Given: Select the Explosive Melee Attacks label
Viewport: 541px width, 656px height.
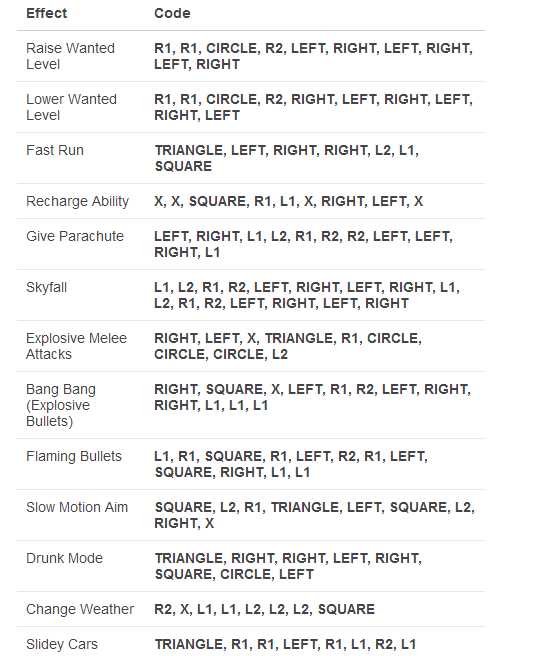Looking at the screenshot, I should 76,346.
